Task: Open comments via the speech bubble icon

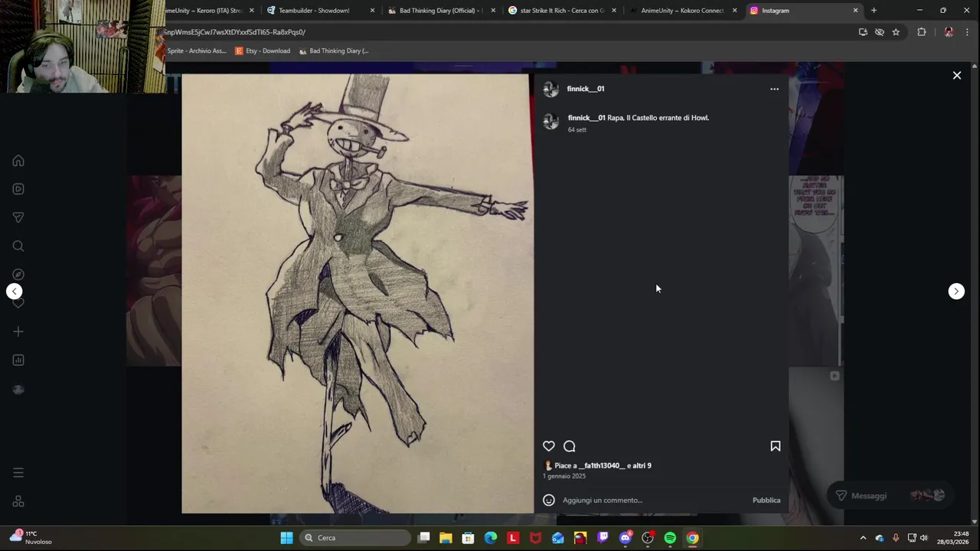Action: 570,446
